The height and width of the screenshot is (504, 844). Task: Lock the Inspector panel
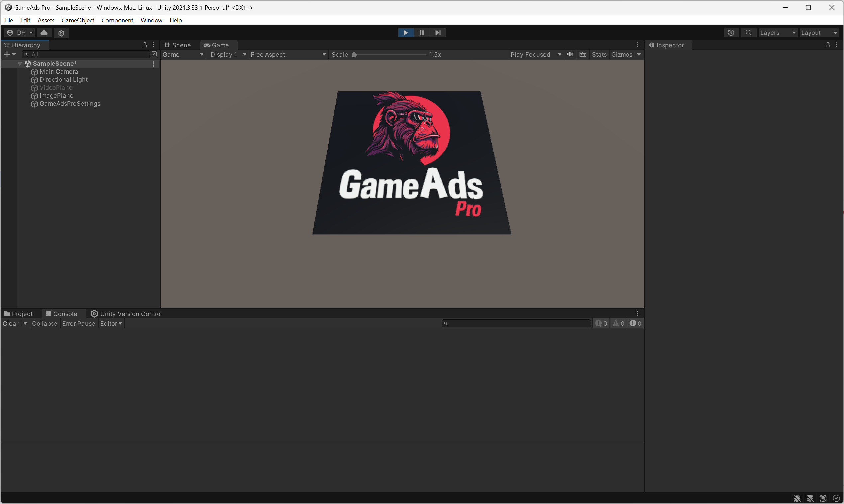(x=828, y=45)
